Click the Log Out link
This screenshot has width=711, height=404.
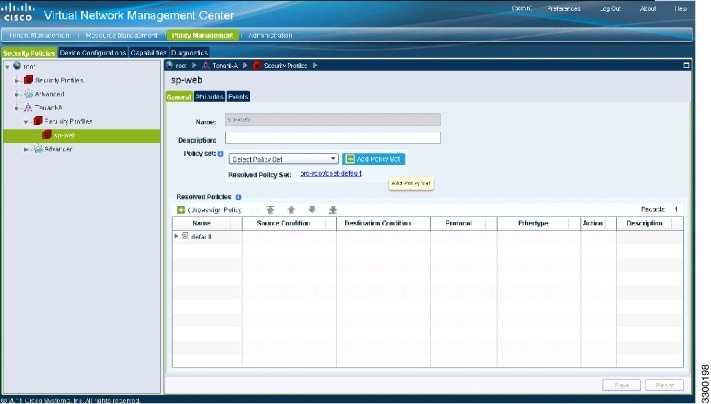(610, 9)
